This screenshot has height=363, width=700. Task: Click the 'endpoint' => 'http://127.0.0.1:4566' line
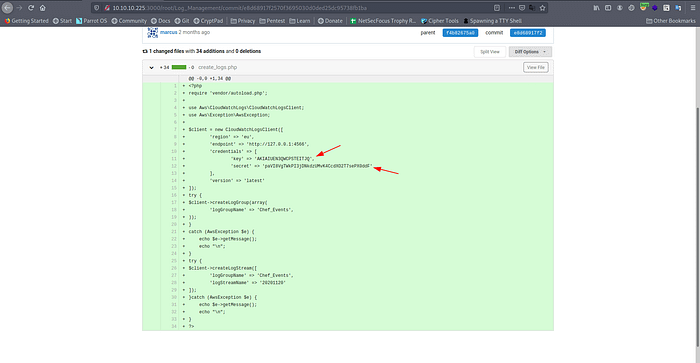pyautogui.click(x=348, y=144)
